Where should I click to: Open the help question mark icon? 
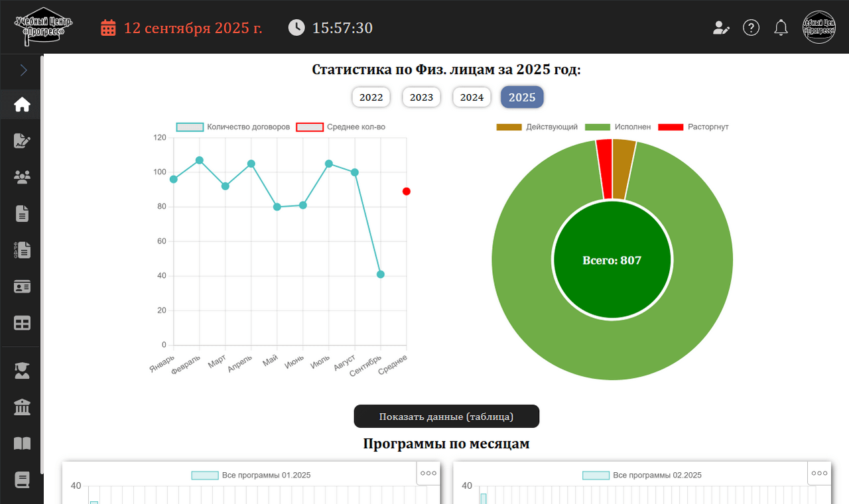point(751,27)
